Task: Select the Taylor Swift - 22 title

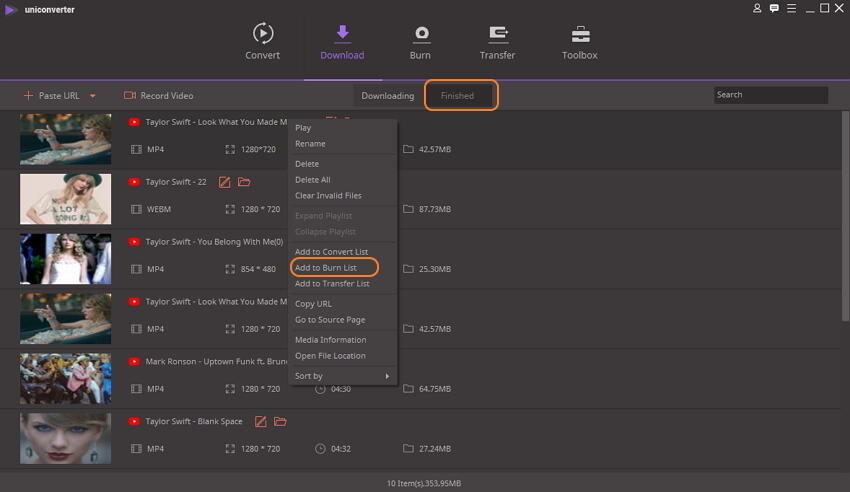Action: click(x=176, y=182)
